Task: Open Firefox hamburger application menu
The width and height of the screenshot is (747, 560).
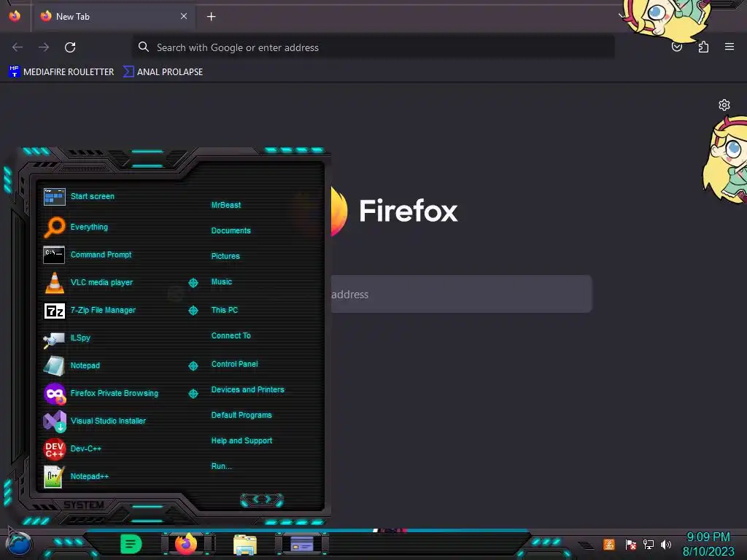Action: [729, 47]
